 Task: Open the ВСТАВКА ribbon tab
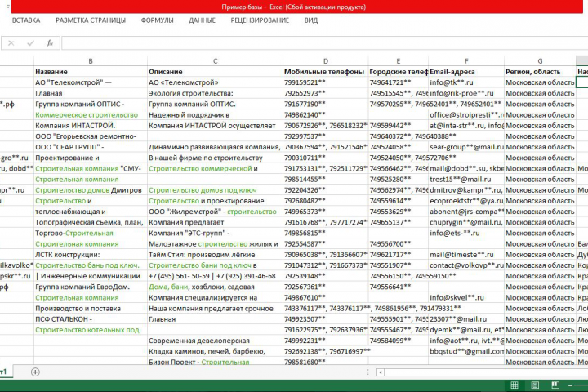pyautogui.click(x=26, y=20)
